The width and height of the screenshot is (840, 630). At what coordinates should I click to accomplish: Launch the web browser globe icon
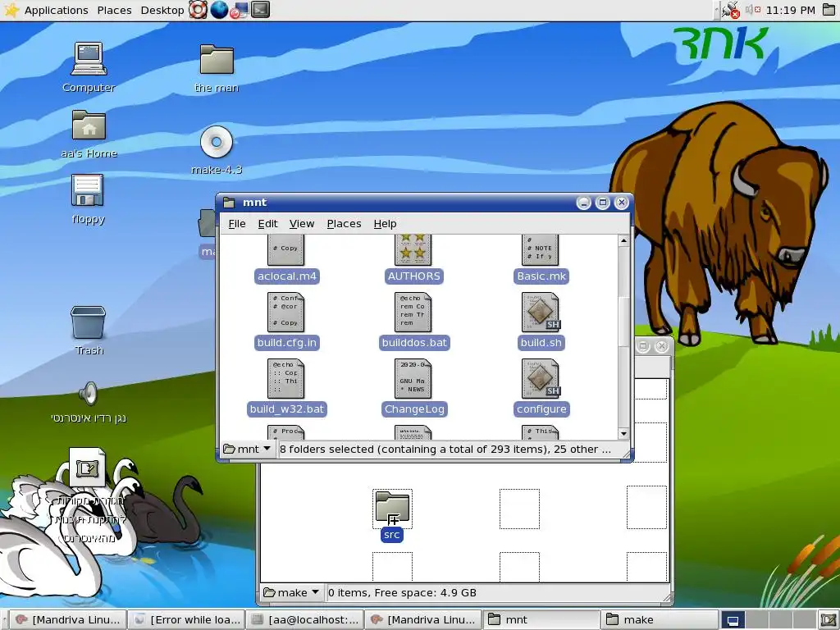coord(219,10)
